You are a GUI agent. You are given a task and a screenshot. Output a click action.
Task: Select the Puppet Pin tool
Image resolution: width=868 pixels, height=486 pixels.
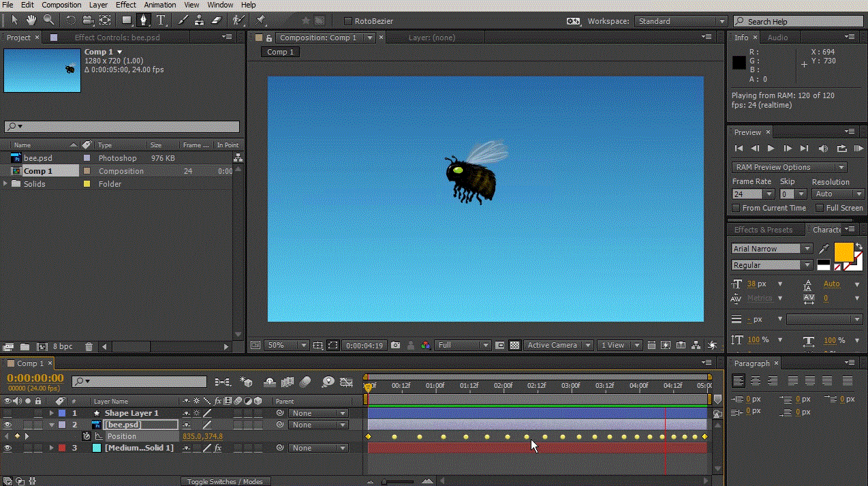(x=260, y=20)
